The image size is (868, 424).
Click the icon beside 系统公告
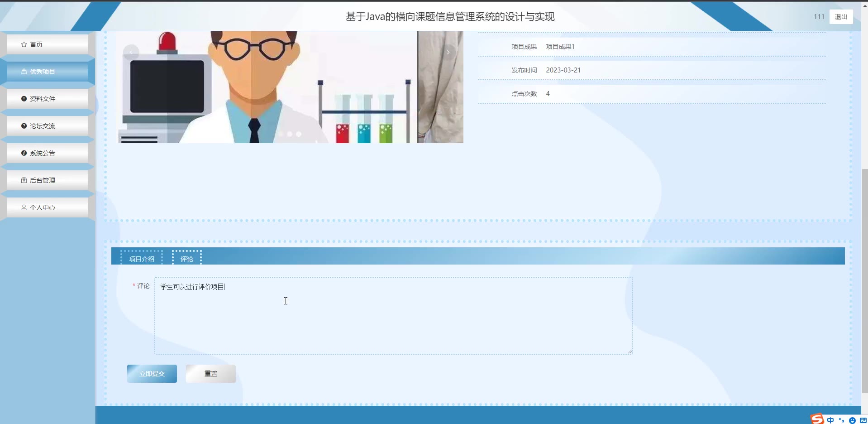click(x=24, y=153)
